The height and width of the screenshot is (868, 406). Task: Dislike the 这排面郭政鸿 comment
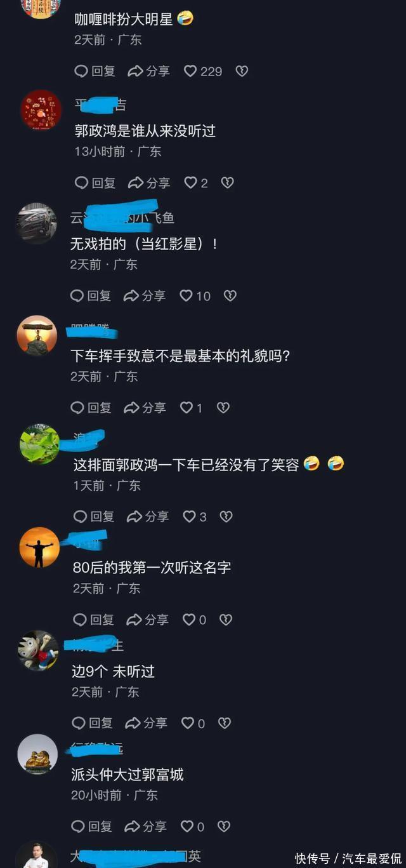(x=226, y=517)
